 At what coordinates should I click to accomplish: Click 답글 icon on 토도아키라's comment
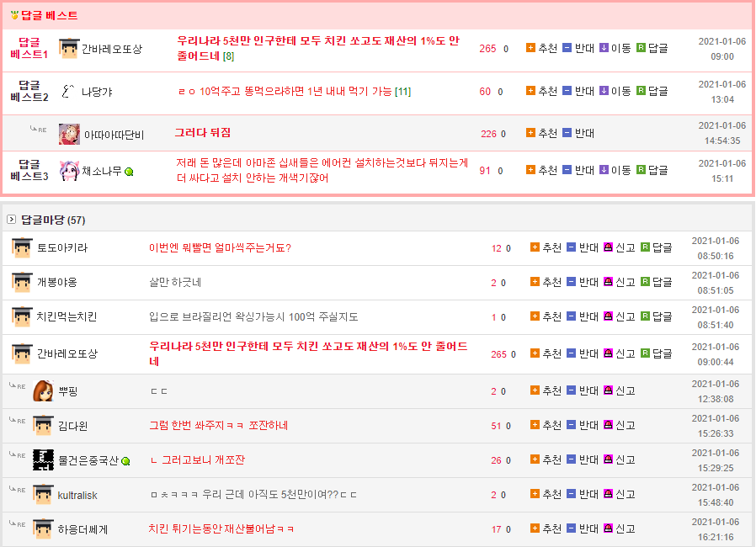click(645, 247)
